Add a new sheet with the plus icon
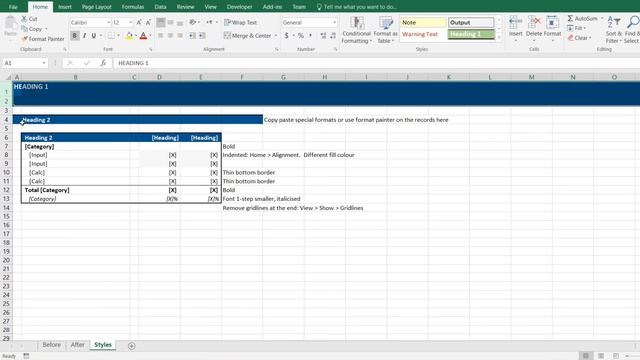The width and height of the screenshot is (640, 360). 131,346
